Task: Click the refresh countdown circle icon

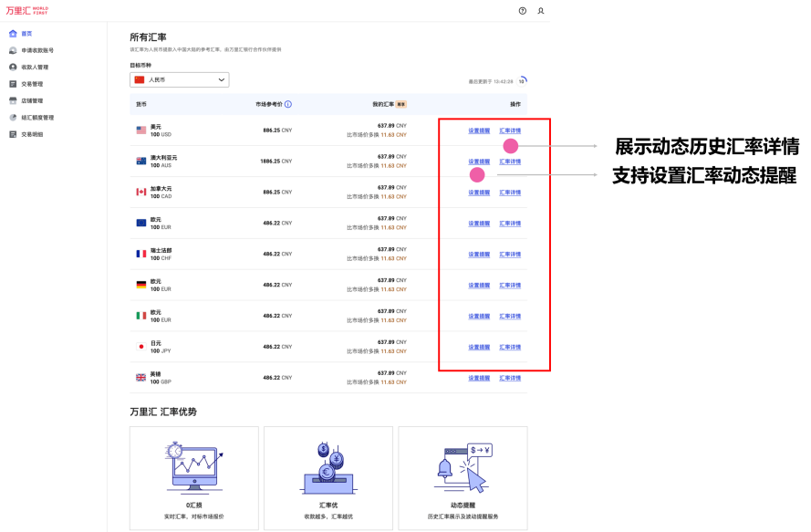Action: pos(522,80)
